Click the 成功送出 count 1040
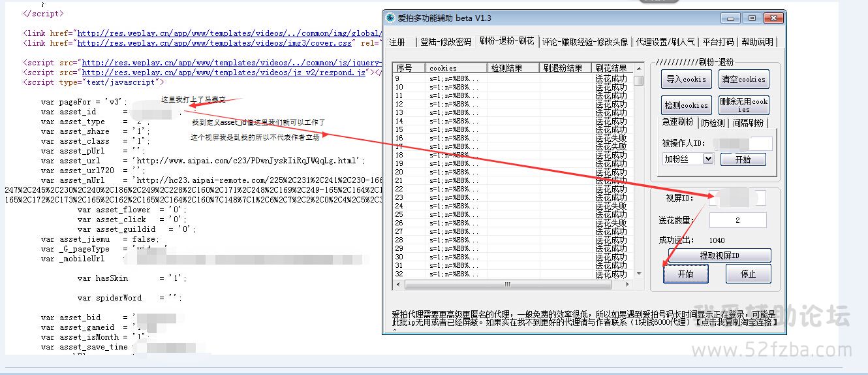This screenshot has height=375, width=868. tap(717, 240)
